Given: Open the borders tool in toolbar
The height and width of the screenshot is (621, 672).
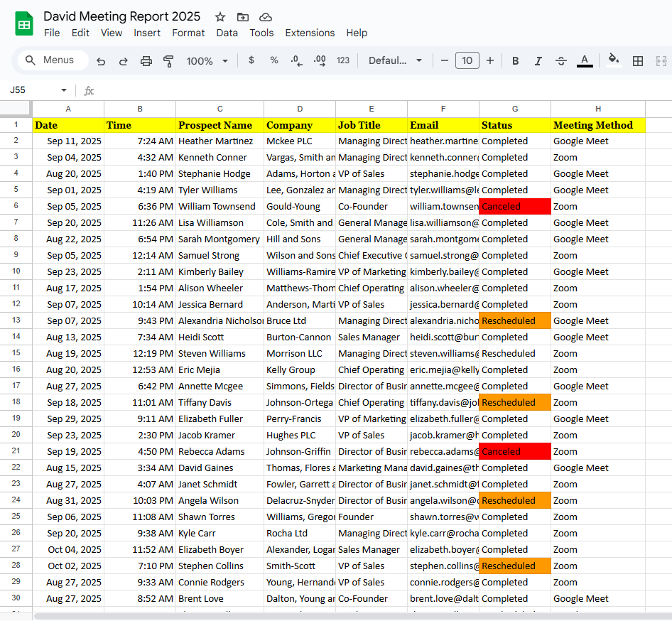Looking at the screenshot, I should coord(638,61).
